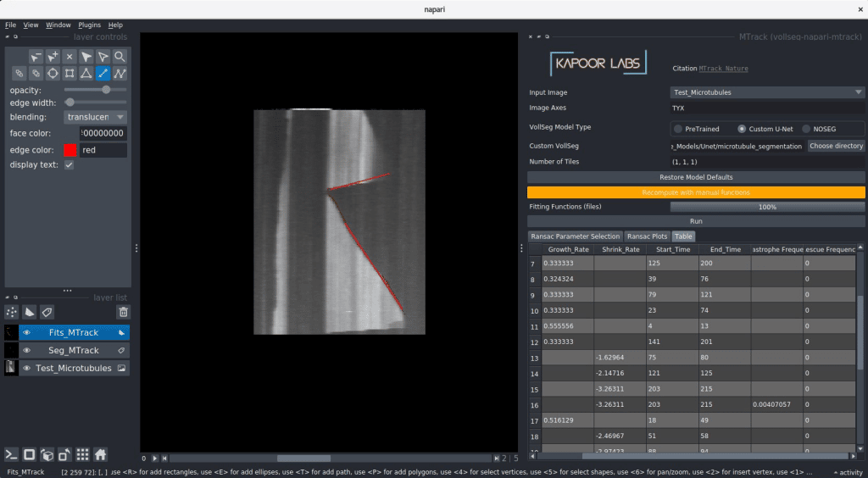Screen dimensions: 868x478
Task: Reset view with the home icon
Action: coord(100,453)
